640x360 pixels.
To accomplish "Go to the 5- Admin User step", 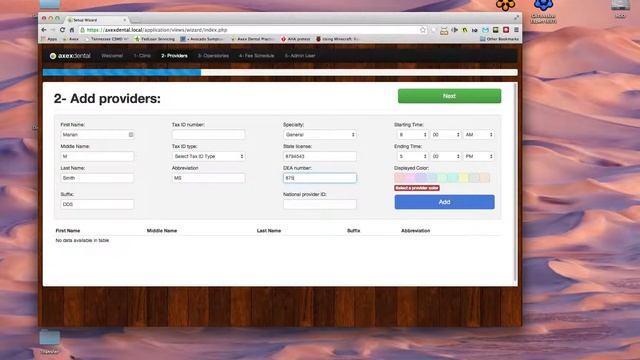I will pos(300,56).
